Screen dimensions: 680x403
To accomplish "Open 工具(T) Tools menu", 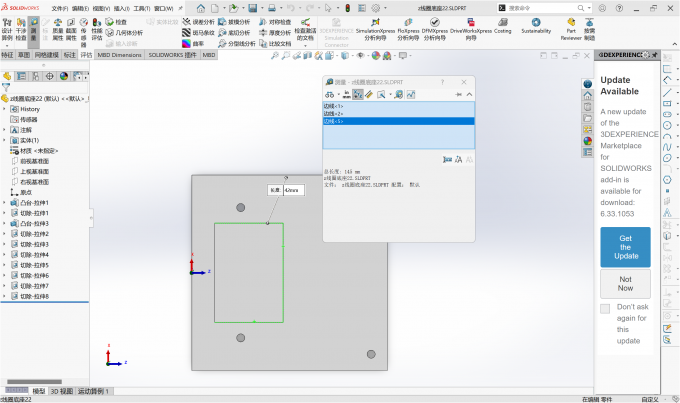I will 142,9.
